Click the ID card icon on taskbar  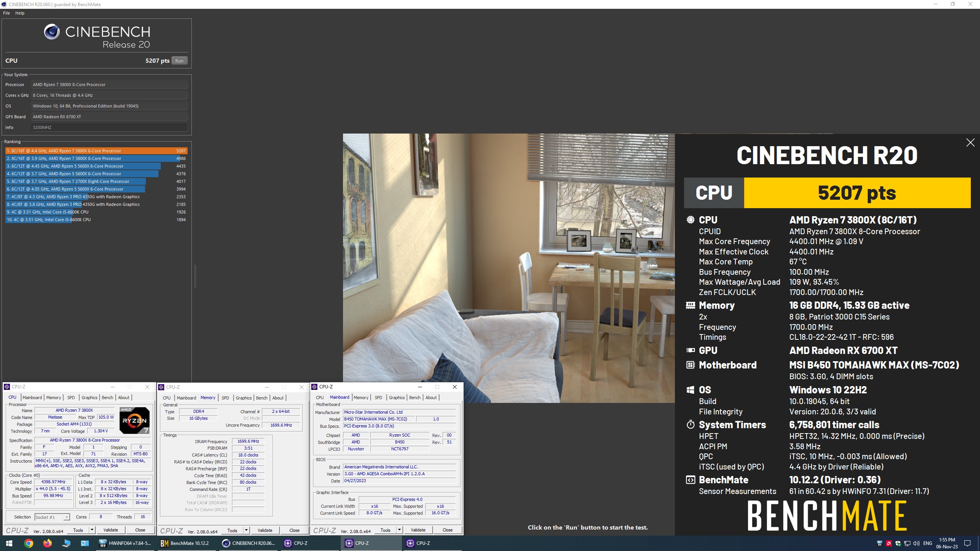[85, 543]
